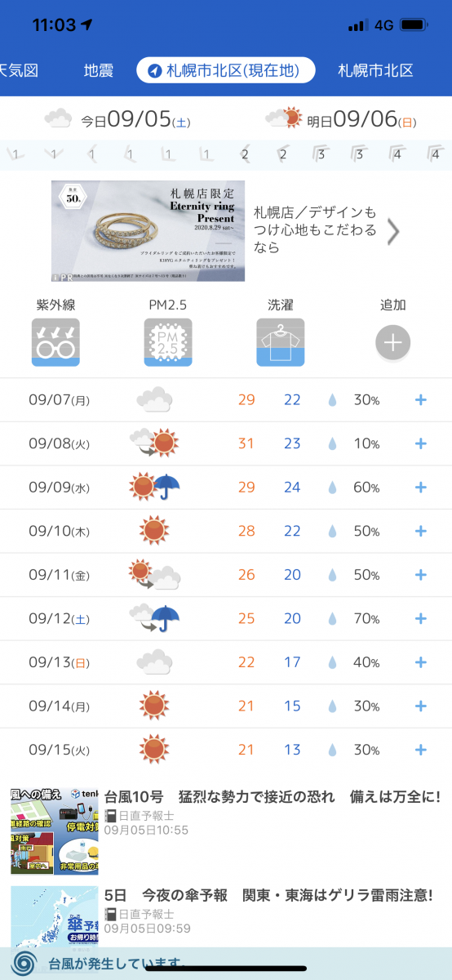Expand the 09/07 forecast with plus
This screenshot has height=980, width=452.
click(421, 399)
